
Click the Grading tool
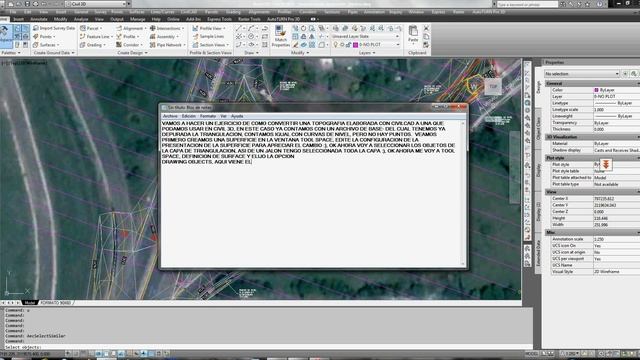[x=92, y=44]
